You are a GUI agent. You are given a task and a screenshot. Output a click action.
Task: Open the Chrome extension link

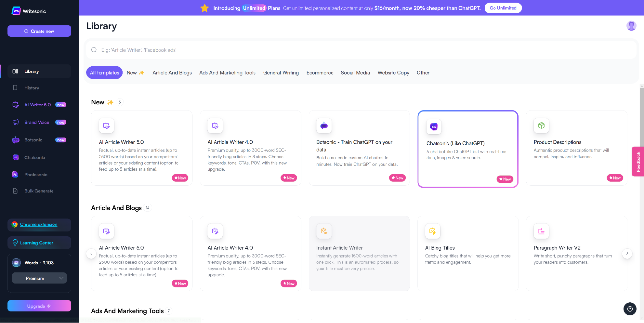coord(39,225)
